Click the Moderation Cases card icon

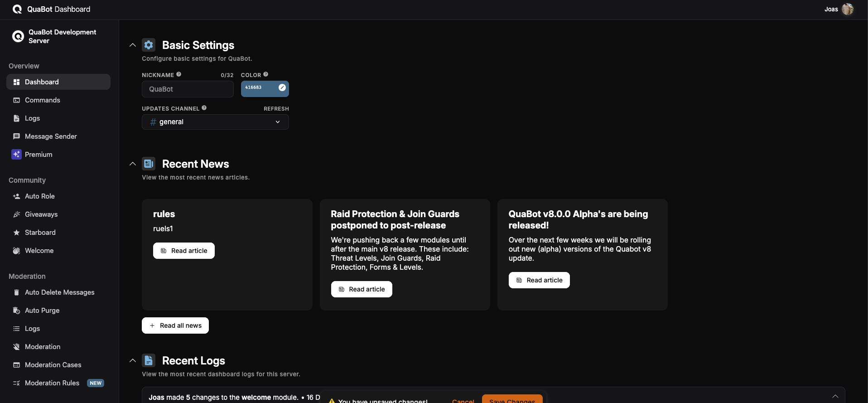tap(16, 365)
